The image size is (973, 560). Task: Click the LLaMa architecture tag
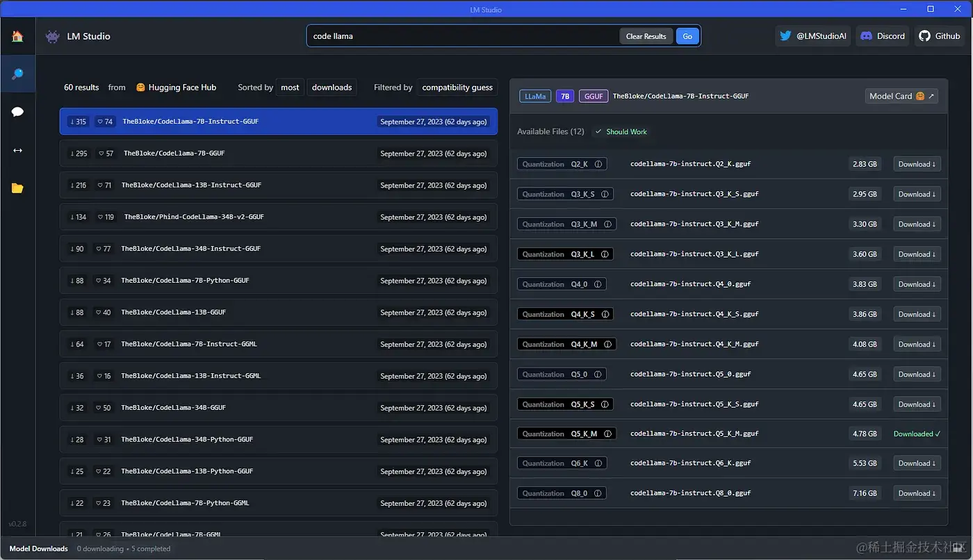click(535, 97)
